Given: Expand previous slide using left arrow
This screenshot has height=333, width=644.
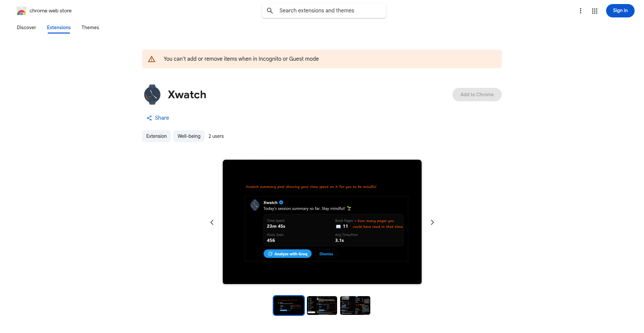Looking at the screenshot, I should point(212,222).
